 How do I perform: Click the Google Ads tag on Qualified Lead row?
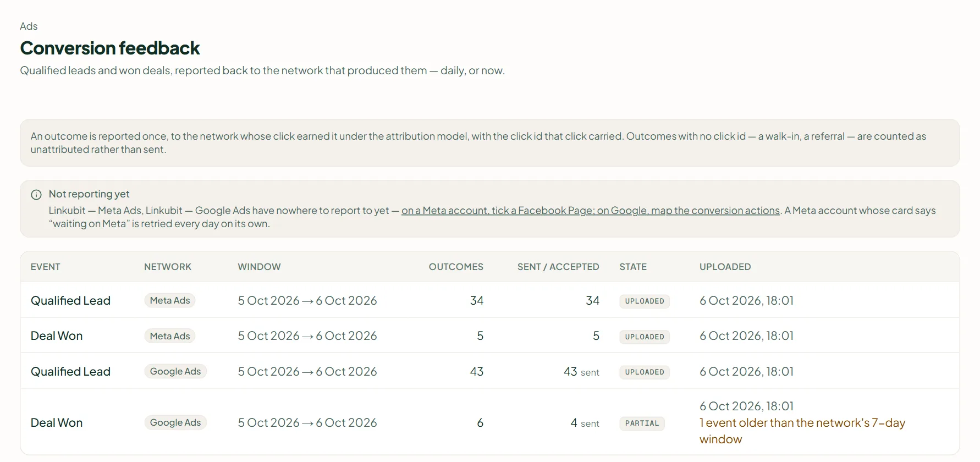pyautogui.click(x=175, y=372)
